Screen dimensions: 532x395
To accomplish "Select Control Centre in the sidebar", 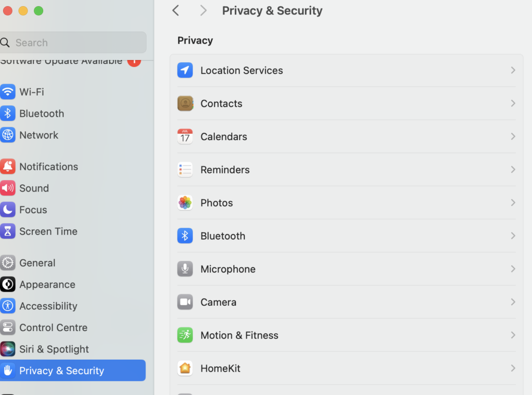I will coord(53,328).
